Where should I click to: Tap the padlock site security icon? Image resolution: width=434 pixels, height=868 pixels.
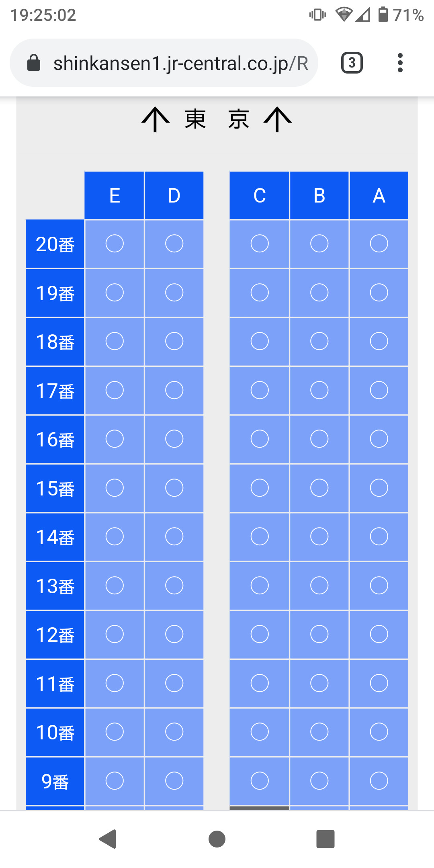(34, 63)
